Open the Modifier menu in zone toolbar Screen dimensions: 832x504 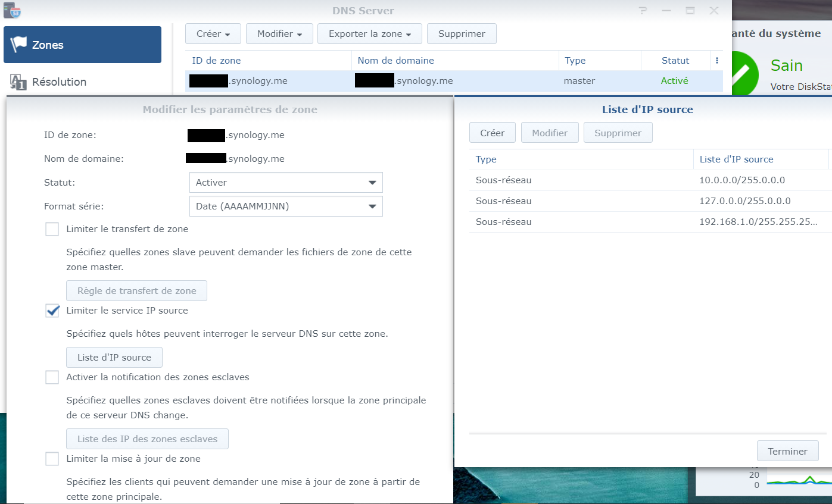pos(279,34)
